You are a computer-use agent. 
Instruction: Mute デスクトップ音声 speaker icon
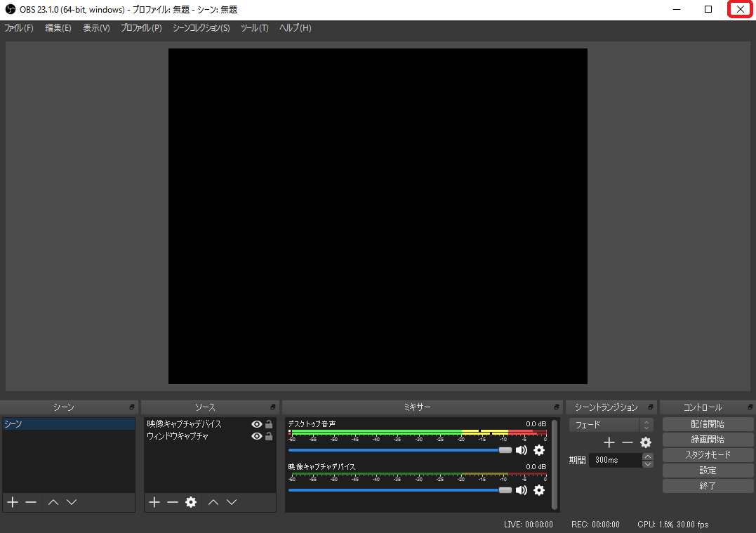point(522,450)
